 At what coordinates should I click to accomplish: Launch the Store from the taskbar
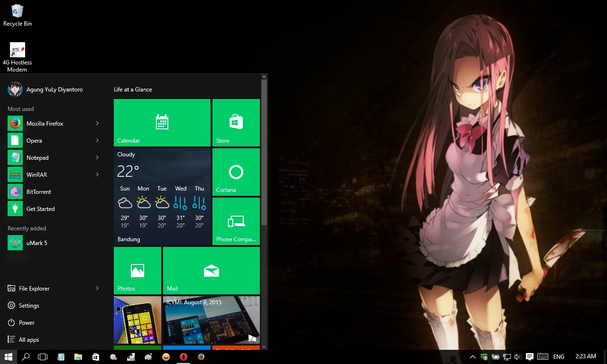[96, 357]
